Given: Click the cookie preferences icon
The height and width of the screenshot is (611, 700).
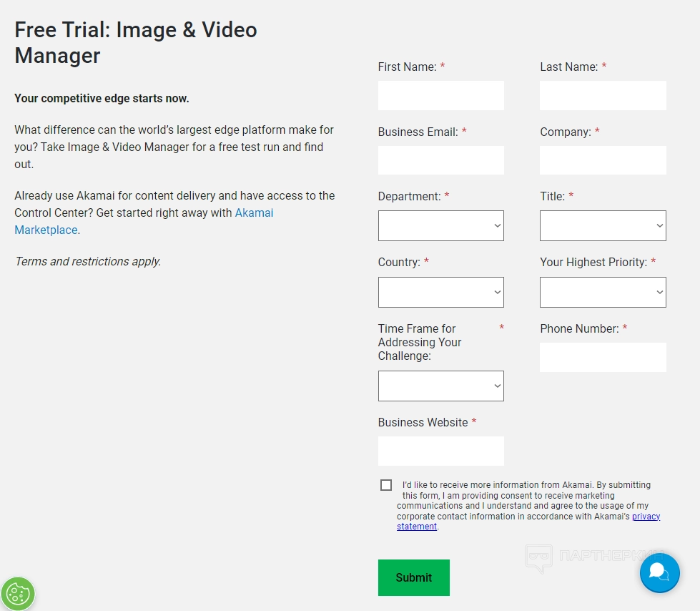Looking at the screenshot, I should (x=18, y=593).
